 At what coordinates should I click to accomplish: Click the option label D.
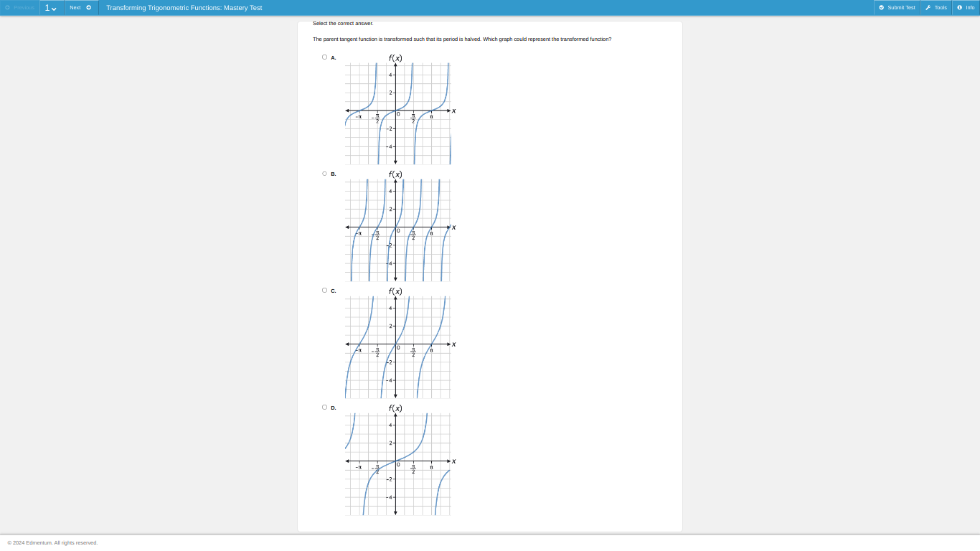334,408
